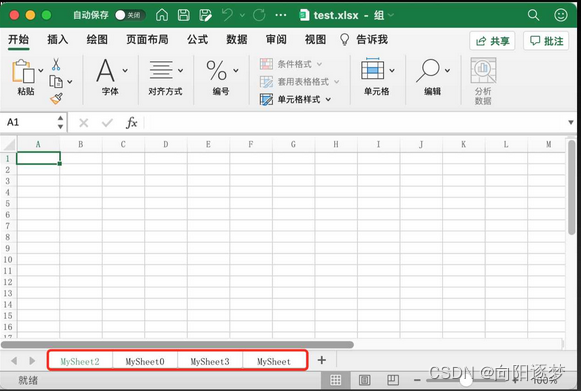Click the horizontal scrollbar thumb

tap(177, 345)
